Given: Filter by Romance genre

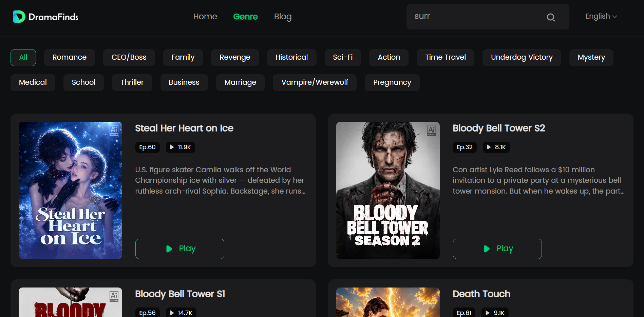Looking at the screenshot, I should (x=70, y=57).
